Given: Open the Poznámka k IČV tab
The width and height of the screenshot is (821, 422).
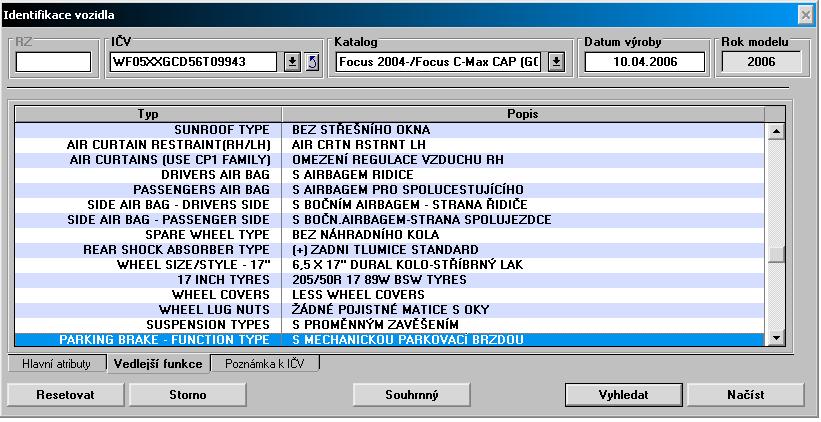Looking at the screenshot, I should (x=264, y=365).
